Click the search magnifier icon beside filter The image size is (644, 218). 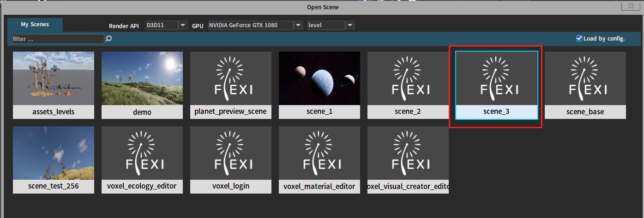(x=109, y=39)
